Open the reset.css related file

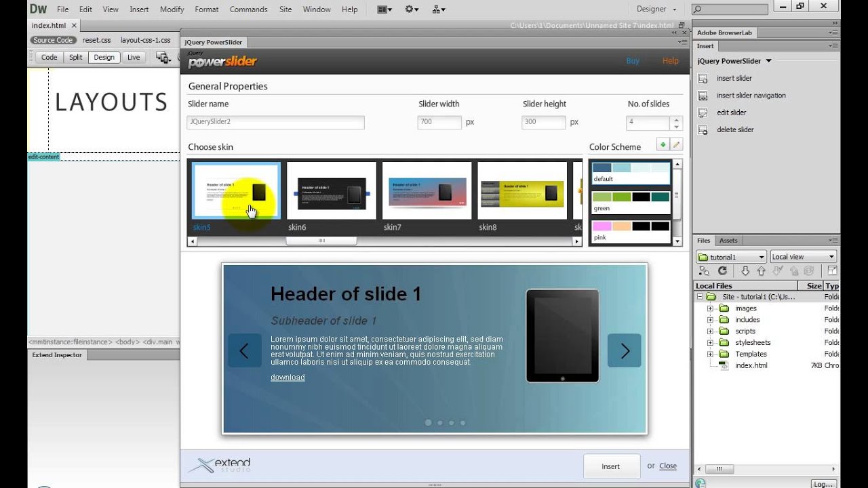coord(96,40)
